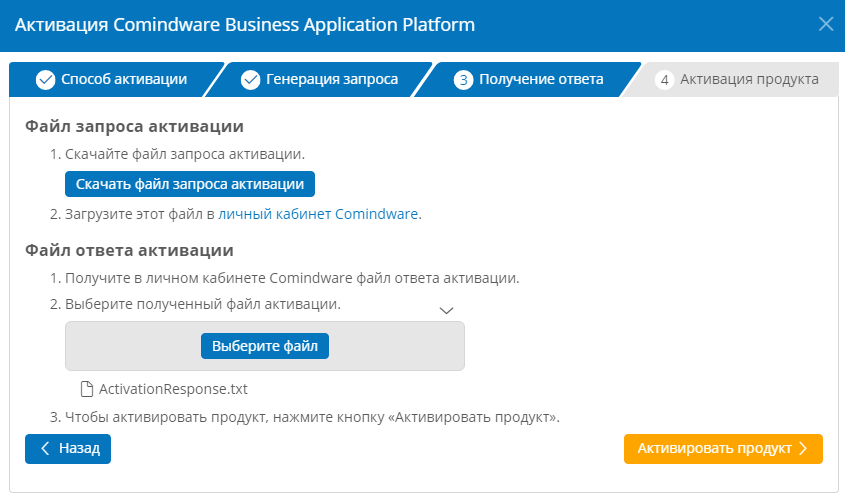Click the file drop zone area
845x497 pixels.
(x=265, y=346)
